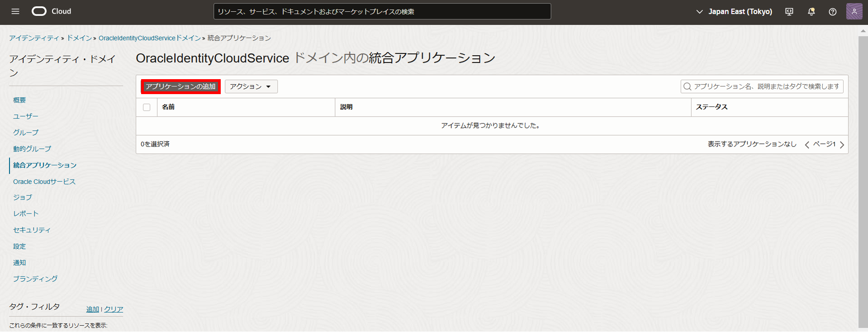The height and width of the screenshot is (332, 868).
Task: Expand the Japan East (Tokyo) region selector
Action: pos(734,12)
